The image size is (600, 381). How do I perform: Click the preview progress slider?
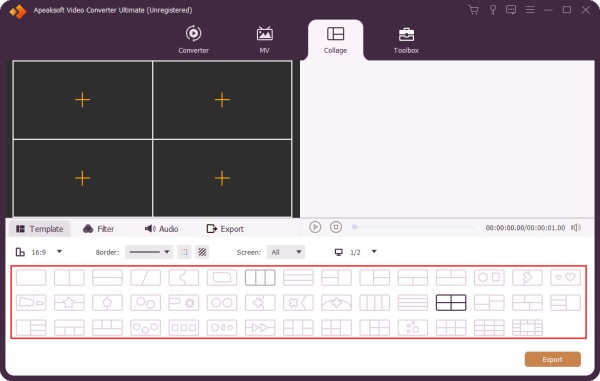click(x=414, y=227)
